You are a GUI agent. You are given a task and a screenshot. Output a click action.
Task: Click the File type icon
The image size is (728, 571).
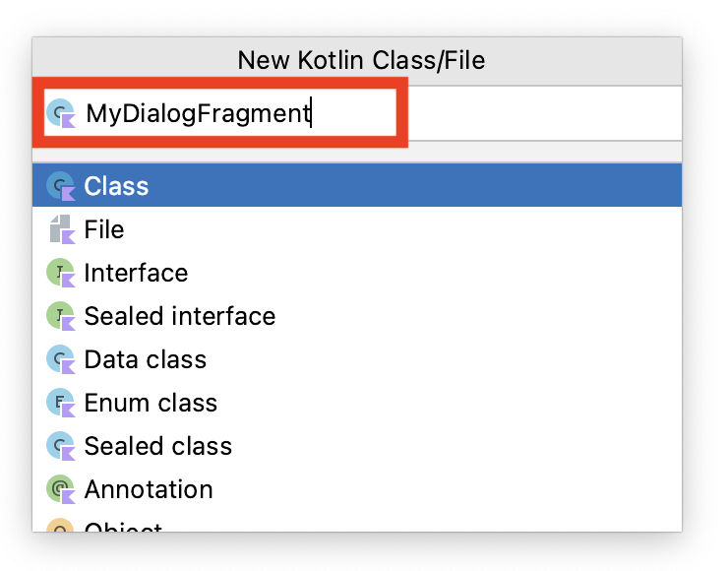[x=62, y=229]
